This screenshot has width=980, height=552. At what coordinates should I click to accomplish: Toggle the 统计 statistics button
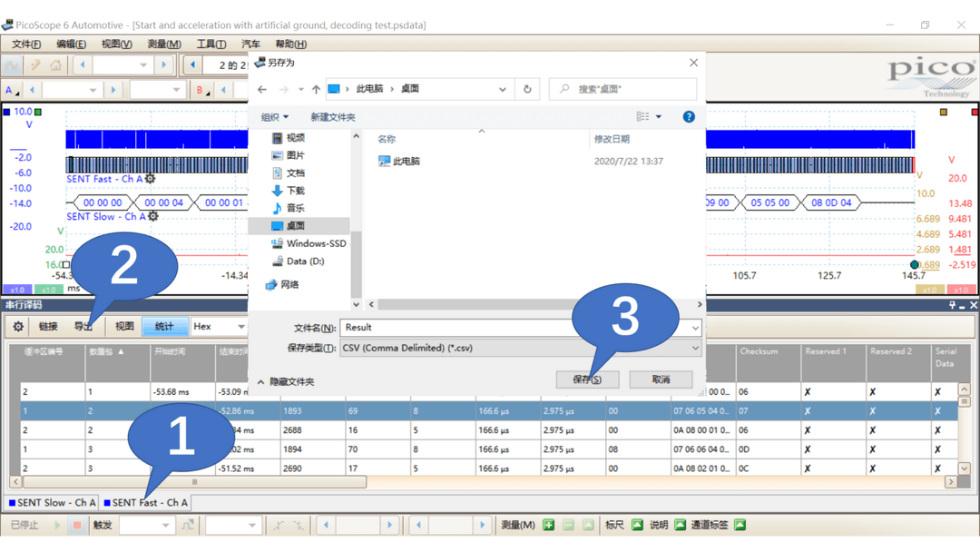pyautogui.click(x=164, y=326)
